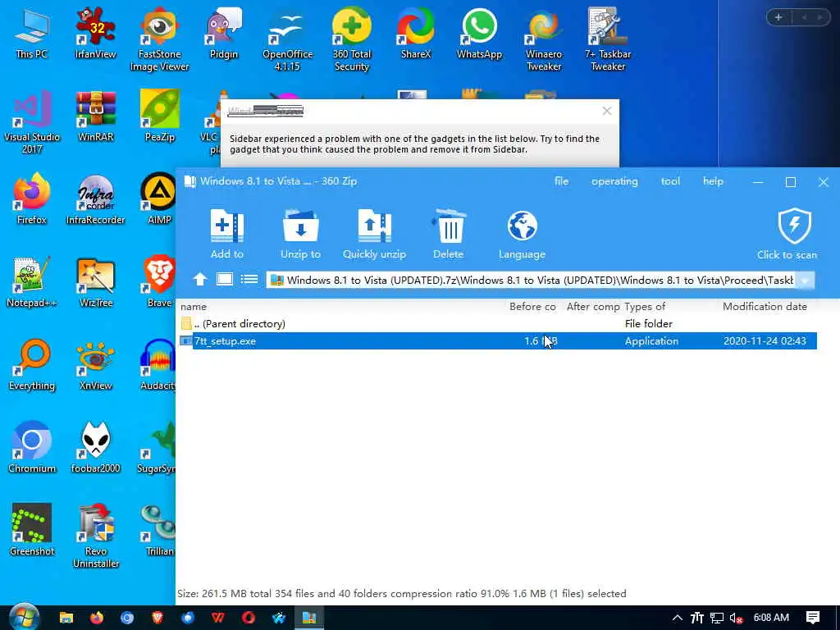Image resolution: width=840 pixels, height=630 pixels.
Task: Open Notepad++ desktop shortcut
Action: [x=32, y=282]
